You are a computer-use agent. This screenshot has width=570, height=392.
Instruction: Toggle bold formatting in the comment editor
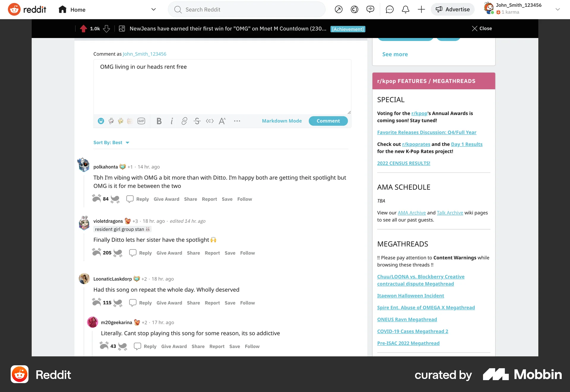(x=159, y=121)
